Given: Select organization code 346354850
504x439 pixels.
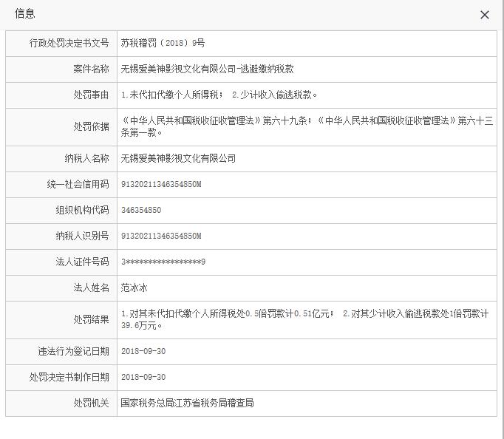Looking at the screenshot, I should (141, 210).
